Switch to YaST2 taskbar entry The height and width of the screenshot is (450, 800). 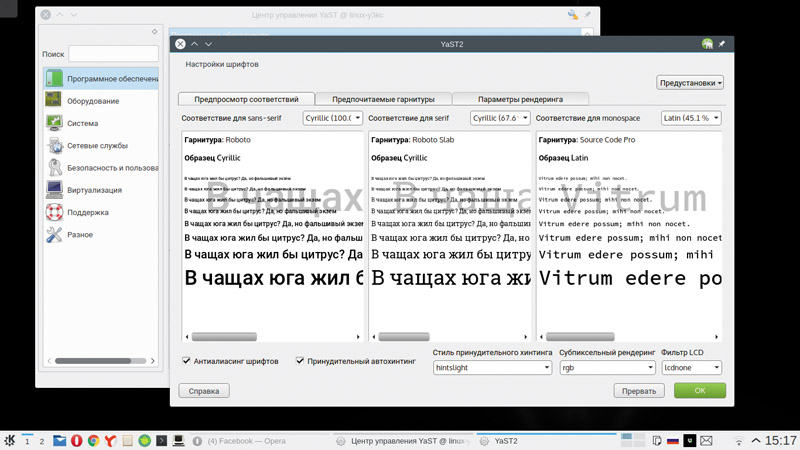tap(546, 441)
